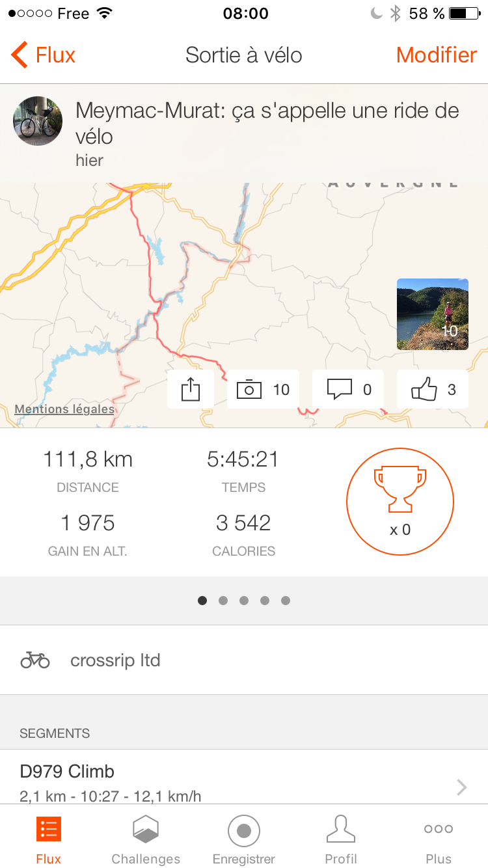The image size is (488, 868).
Task: Open the photos via the camera icon
Action: click(x=249, y=390)
